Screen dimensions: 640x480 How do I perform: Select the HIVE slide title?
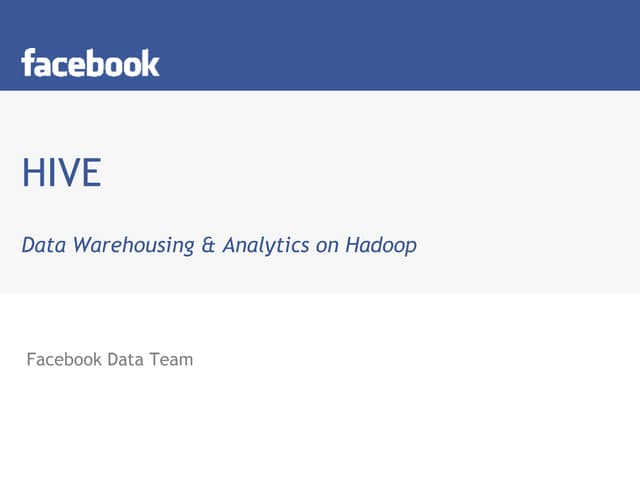tap(62, 174)
